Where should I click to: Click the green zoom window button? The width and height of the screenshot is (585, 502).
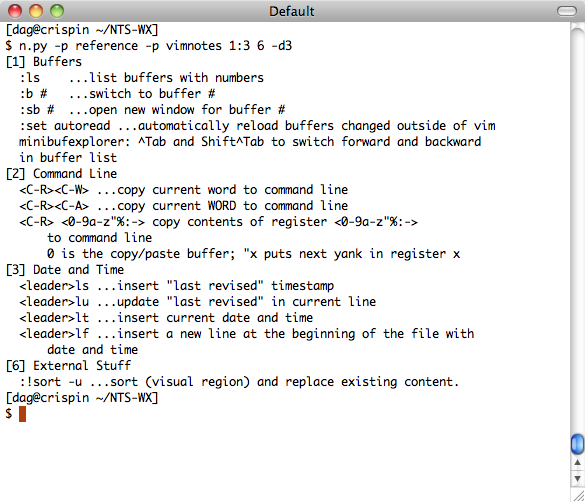(57, 11)
